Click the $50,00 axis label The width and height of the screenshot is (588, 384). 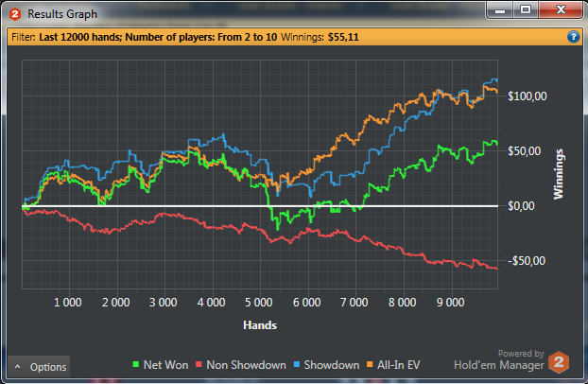click(525, 151)
